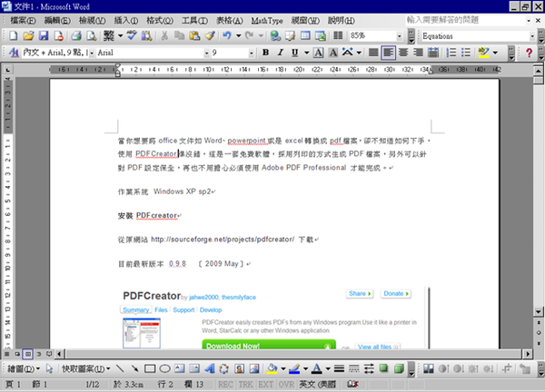Toggle Underline formatting
This screenshot has width=545, height=392.
tap(294, 53)
